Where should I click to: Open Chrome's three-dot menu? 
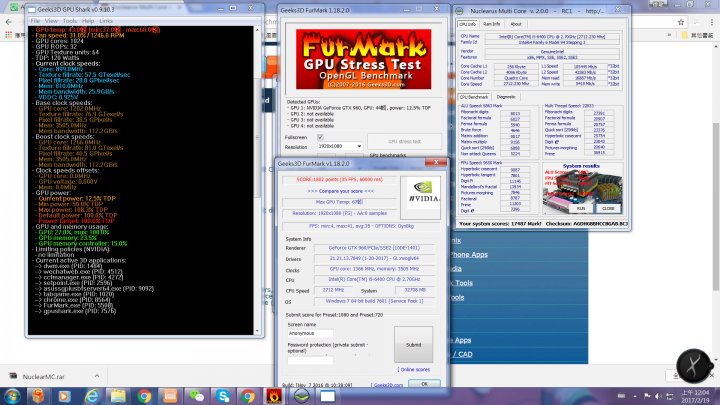[712, 22]
